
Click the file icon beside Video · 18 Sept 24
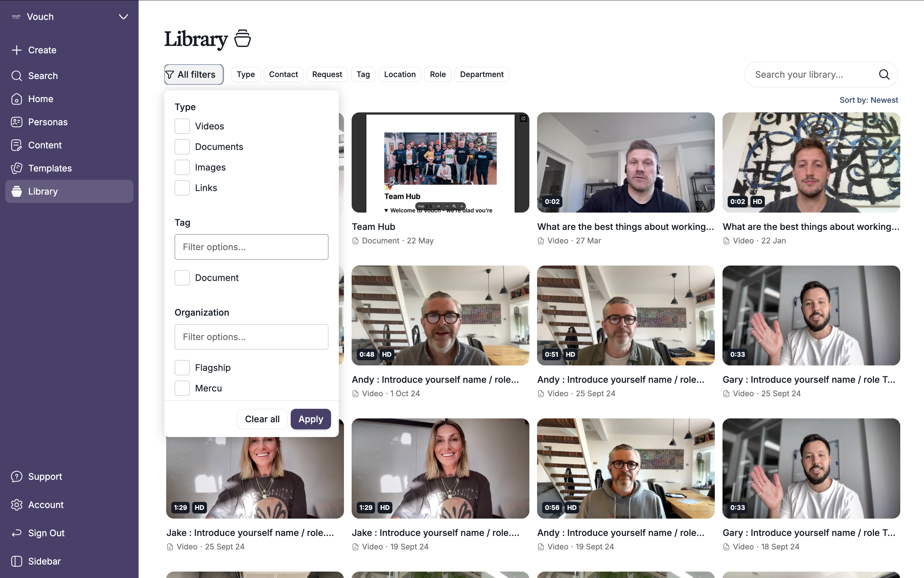click(726, 547)
